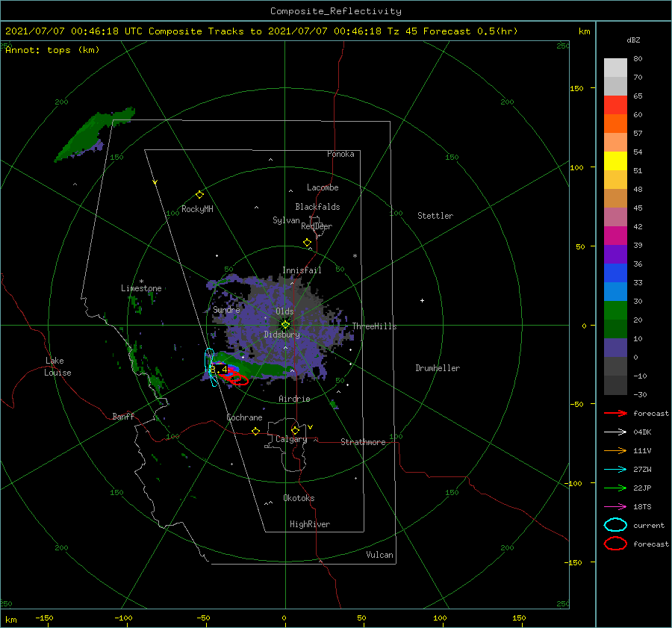Click the HighRiver city label
The width and height of the screenshot is (672, 628).
[x=310, y=524]
